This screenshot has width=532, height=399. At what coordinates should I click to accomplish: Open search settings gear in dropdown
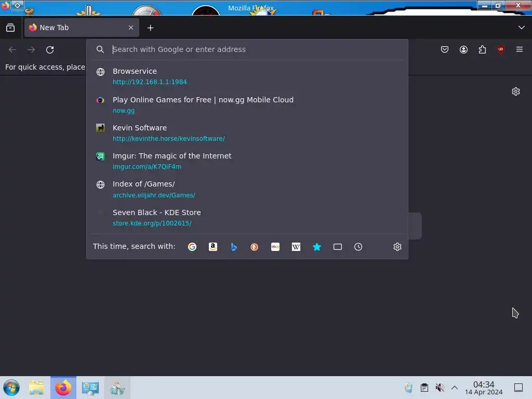[x=397, y=247]
